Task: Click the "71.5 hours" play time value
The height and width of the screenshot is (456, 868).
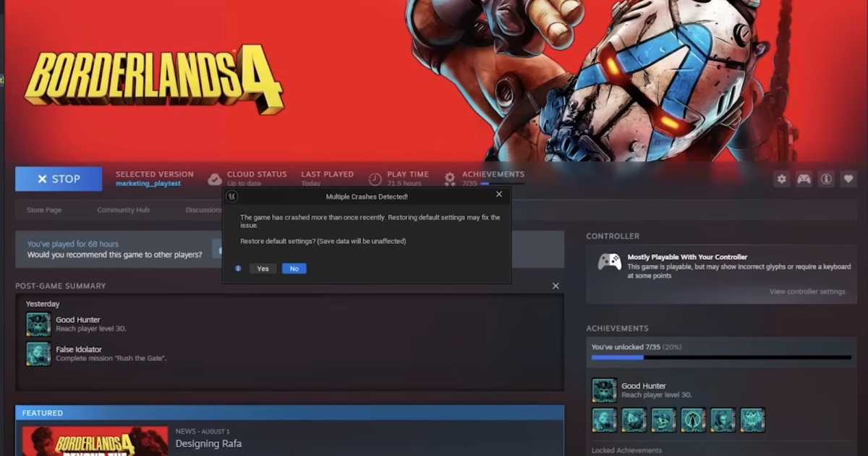Action: click(x=404, y=184)
